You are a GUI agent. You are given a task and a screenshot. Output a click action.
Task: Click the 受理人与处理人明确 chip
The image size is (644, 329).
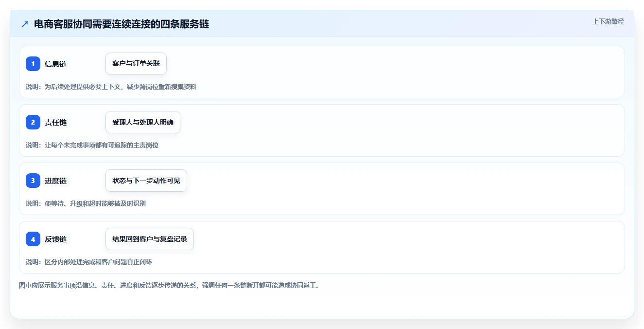(x=143, y=122)
